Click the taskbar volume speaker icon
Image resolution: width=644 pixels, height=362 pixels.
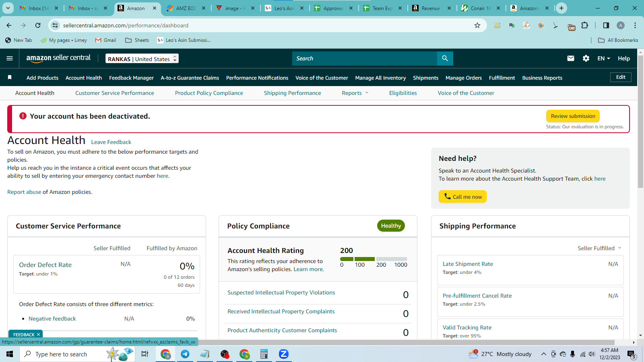coord(592,354)
